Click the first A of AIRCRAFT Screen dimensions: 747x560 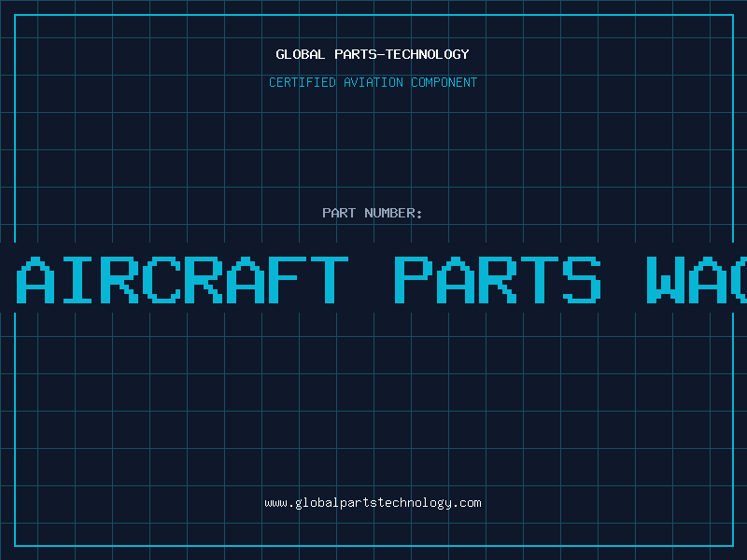35,280
